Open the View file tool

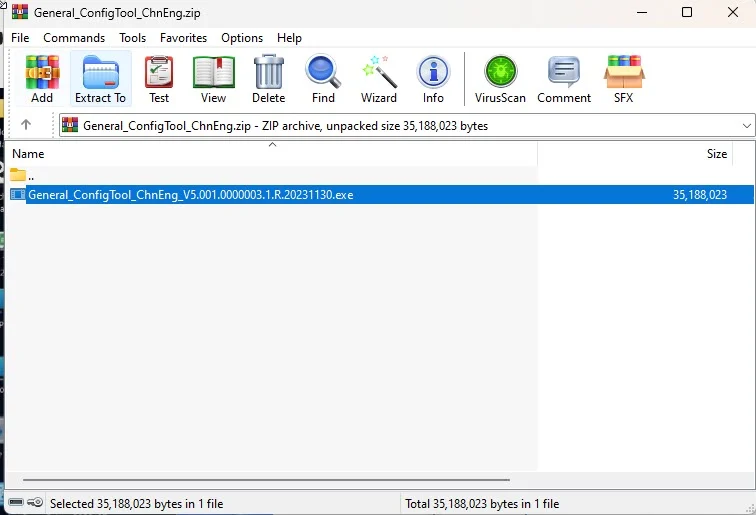214,79
